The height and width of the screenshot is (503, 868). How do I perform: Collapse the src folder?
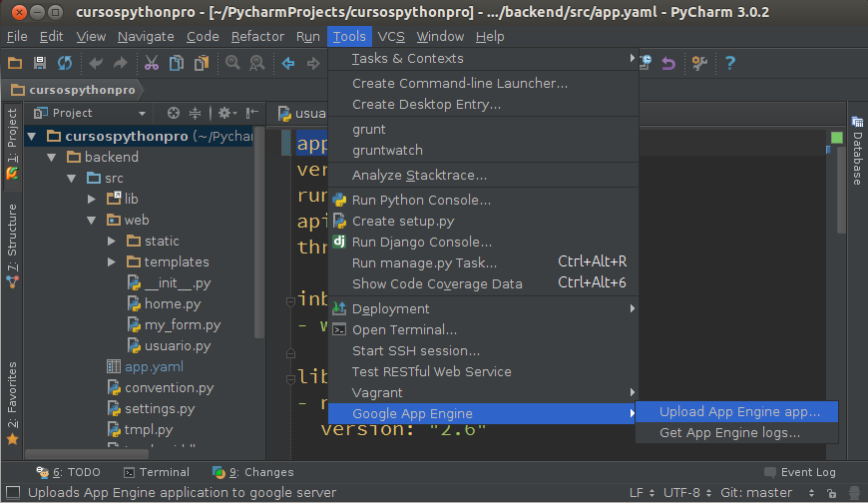(72, 179)
